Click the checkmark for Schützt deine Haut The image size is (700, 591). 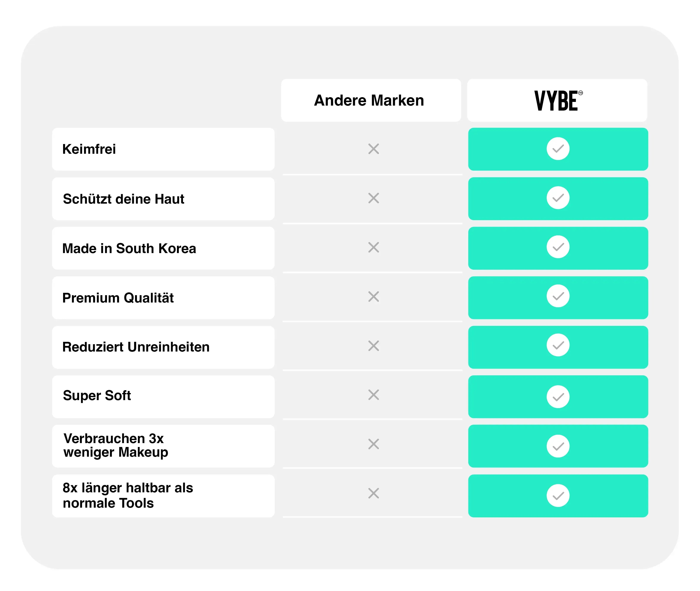(558, 198)
